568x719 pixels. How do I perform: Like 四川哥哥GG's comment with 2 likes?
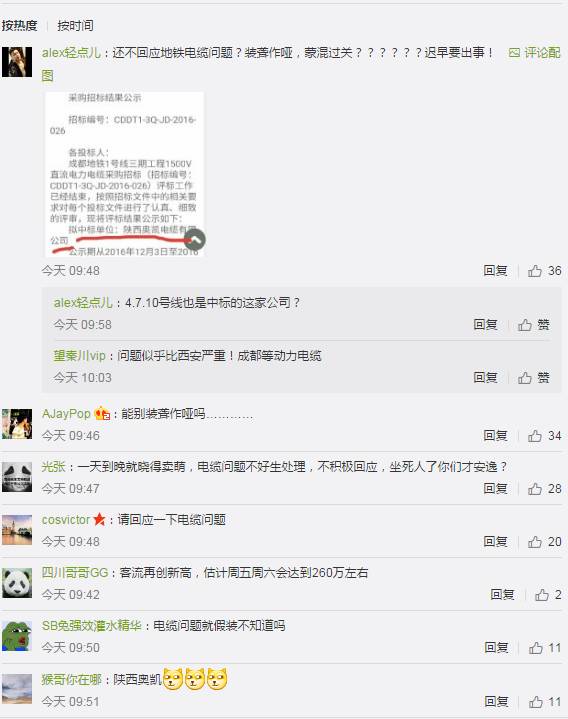click(548, 595)
